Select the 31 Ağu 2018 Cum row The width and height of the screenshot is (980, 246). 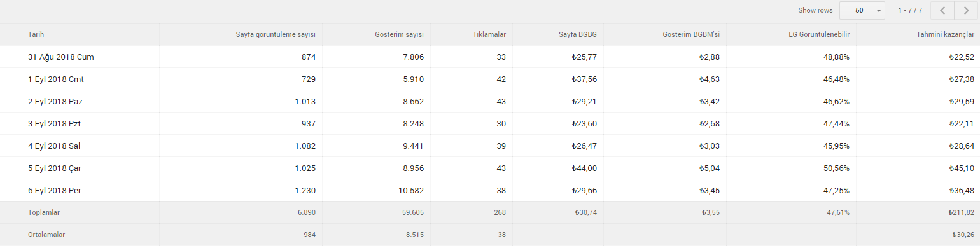pyautogui.click(x=490, y=57)
